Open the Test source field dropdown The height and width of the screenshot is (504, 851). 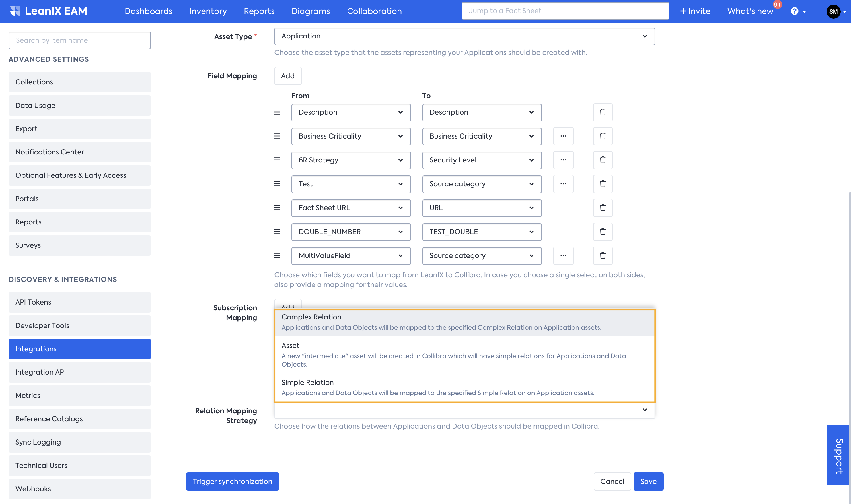(351, 184)
